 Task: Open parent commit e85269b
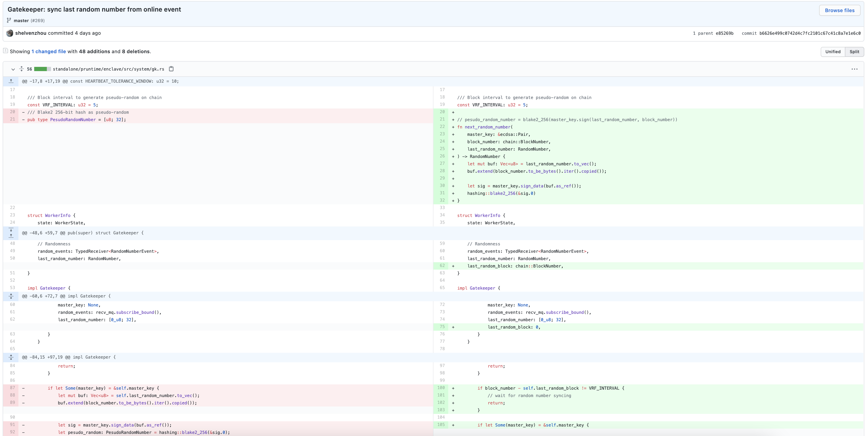(724, 33)
